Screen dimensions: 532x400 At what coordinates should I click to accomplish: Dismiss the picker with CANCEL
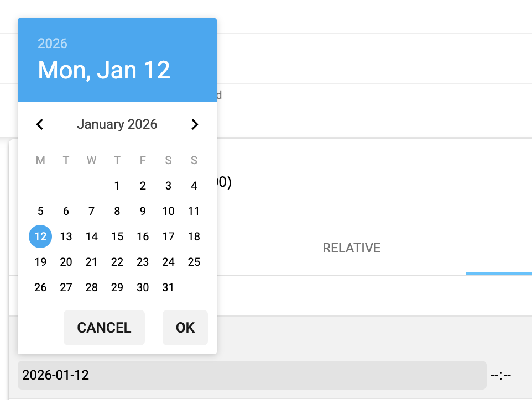[x=104, y=328]
